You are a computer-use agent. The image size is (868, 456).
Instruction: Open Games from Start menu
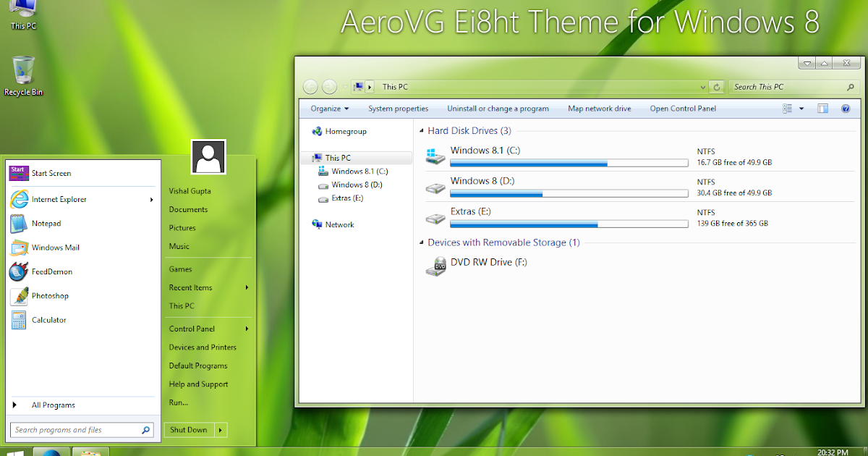pos(180,269)
